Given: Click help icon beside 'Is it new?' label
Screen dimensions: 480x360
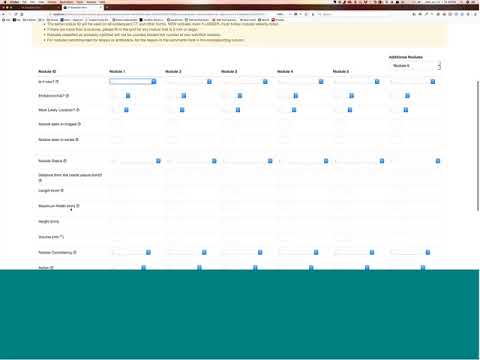Looking at the screenshot, I should tap(57, 82).
